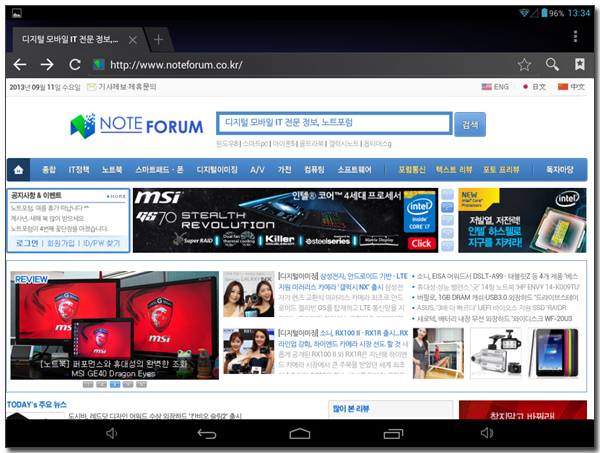Screen dimensions: 600x453
Task: Open the browser overflow menu
Action: (575, 36)
